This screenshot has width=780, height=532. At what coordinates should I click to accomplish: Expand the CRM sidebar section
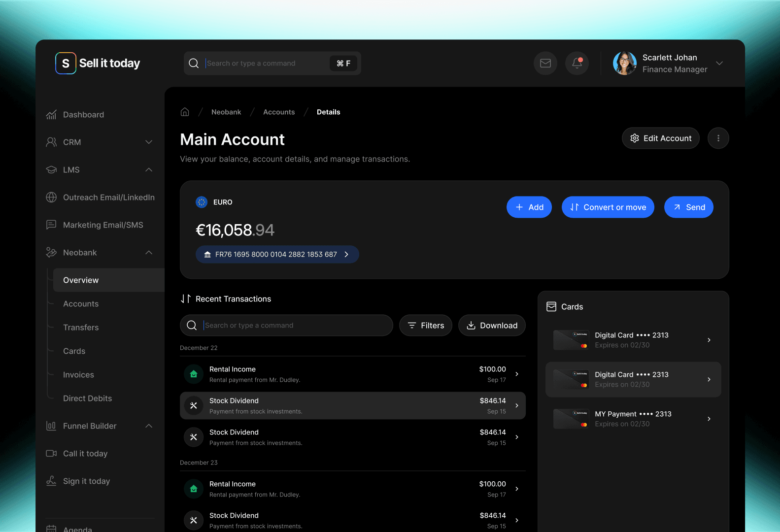[149, 142]
